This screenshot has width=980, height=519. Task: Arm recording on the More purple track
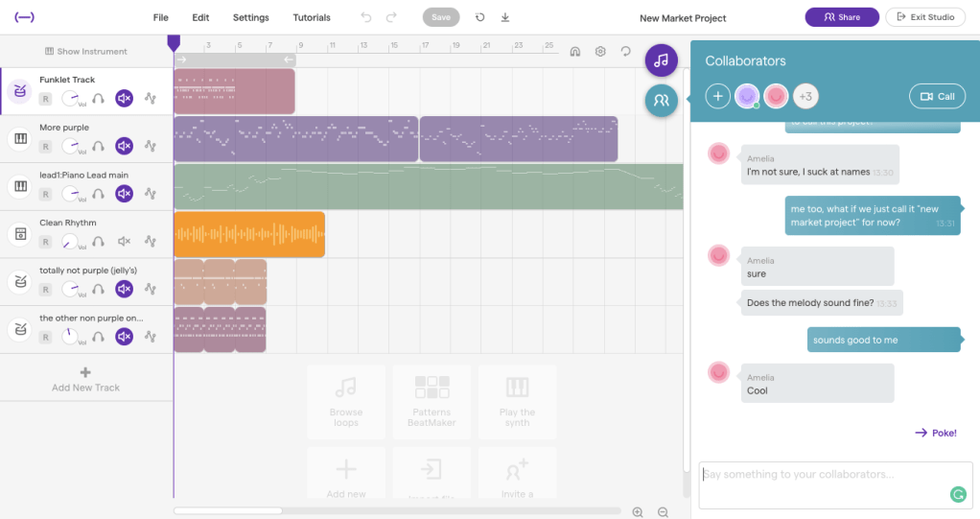[45, 146]
